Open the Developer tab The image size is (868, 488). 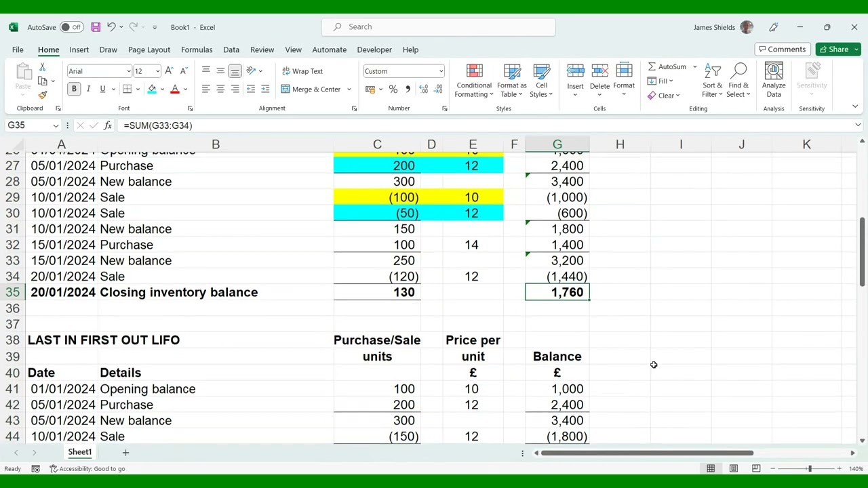click(374, 49)
